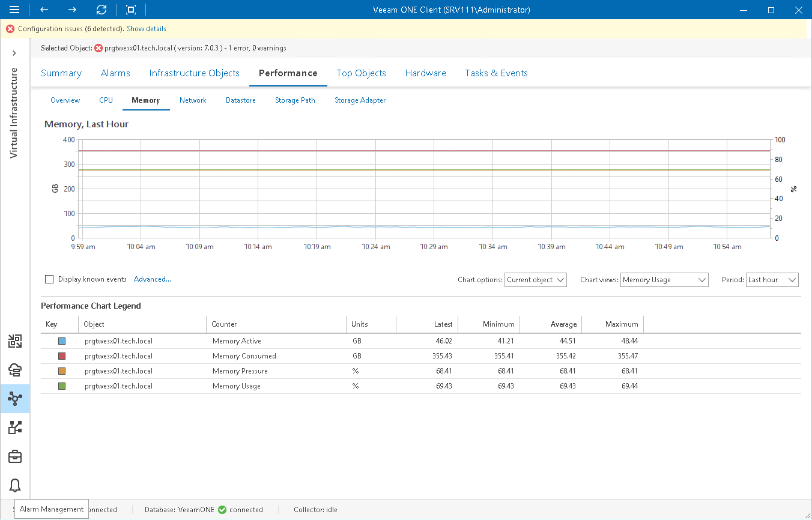Sort legend by Object column header
Viewport: 812px width, 520px height.
[142, 324]
